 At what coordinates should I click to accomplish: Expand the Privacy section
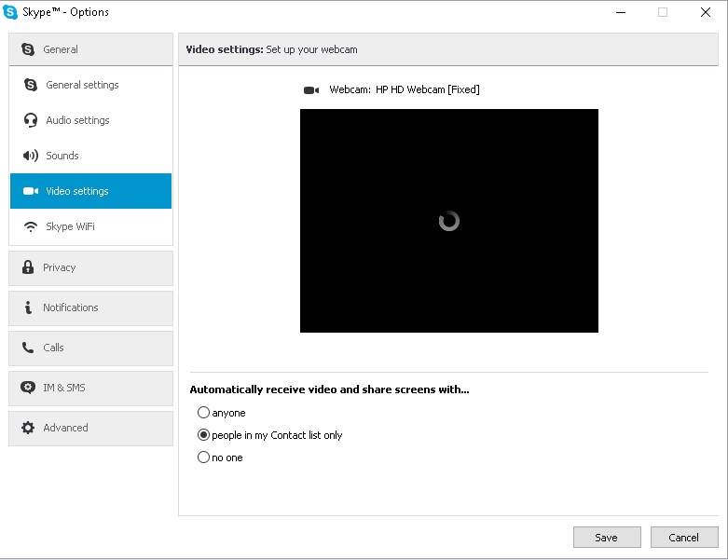[91, 268]
